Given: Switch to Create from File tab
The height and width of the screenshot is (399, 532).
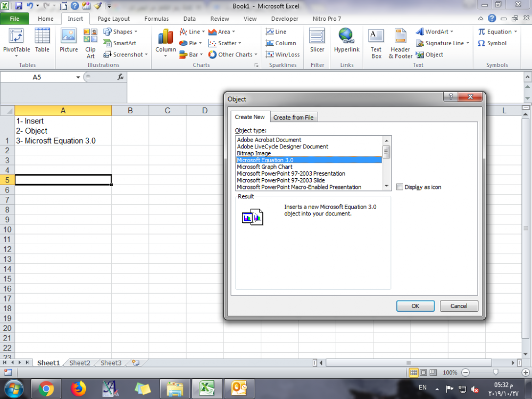Looking at the screenshot, I should click(x=294, y=118).
